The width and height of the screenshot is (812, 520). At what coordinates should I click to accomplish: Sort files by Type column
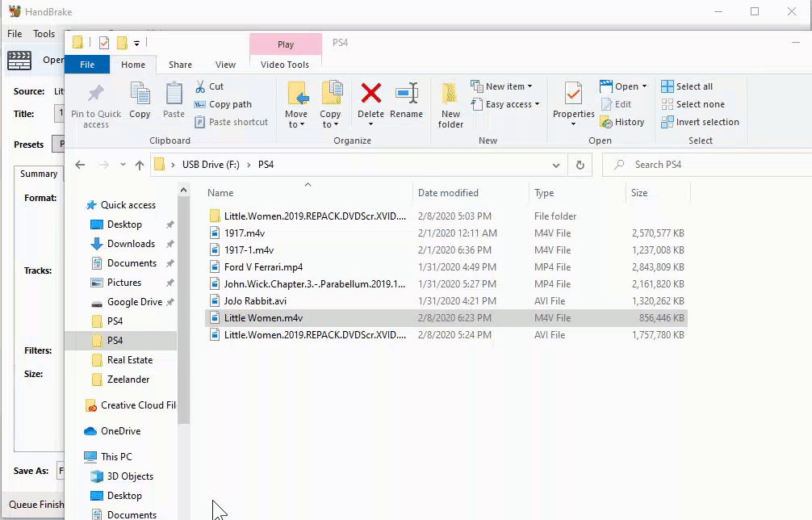click(x=577, y=193)
